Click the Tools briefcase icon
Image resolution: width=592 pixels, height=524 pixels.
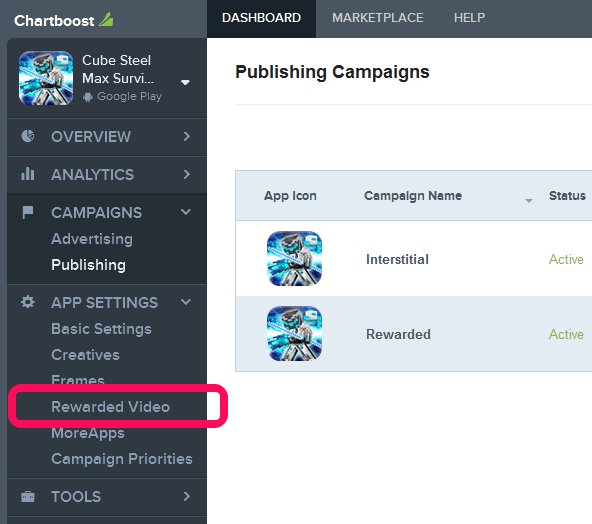pos(28,496)
